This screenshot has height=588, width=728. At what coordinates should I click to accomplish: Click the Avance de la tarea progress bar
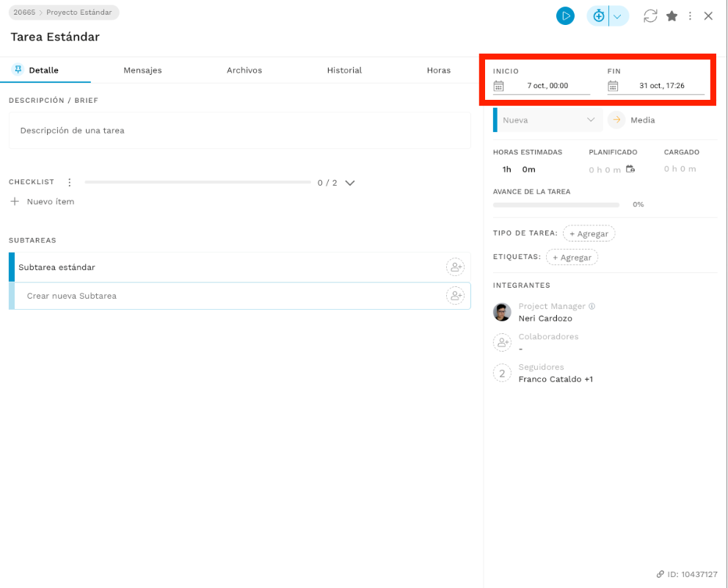pos(556,205)
